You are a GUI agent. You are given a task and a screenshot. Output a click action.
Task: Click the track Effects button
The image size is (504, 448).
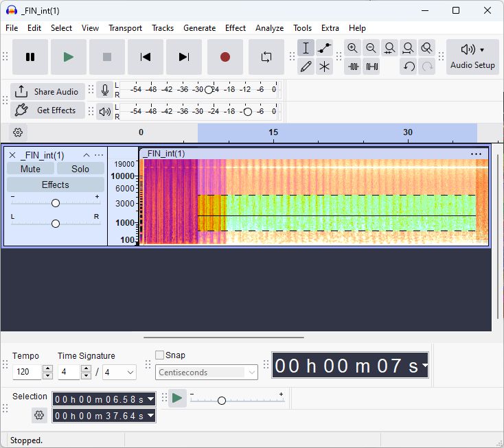point(55,185)
